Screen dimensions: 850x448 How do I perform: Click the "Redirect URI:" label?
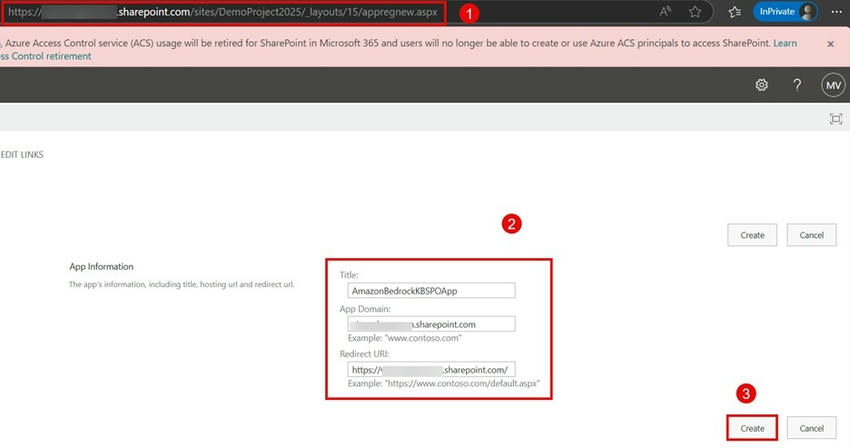[364, 354]
